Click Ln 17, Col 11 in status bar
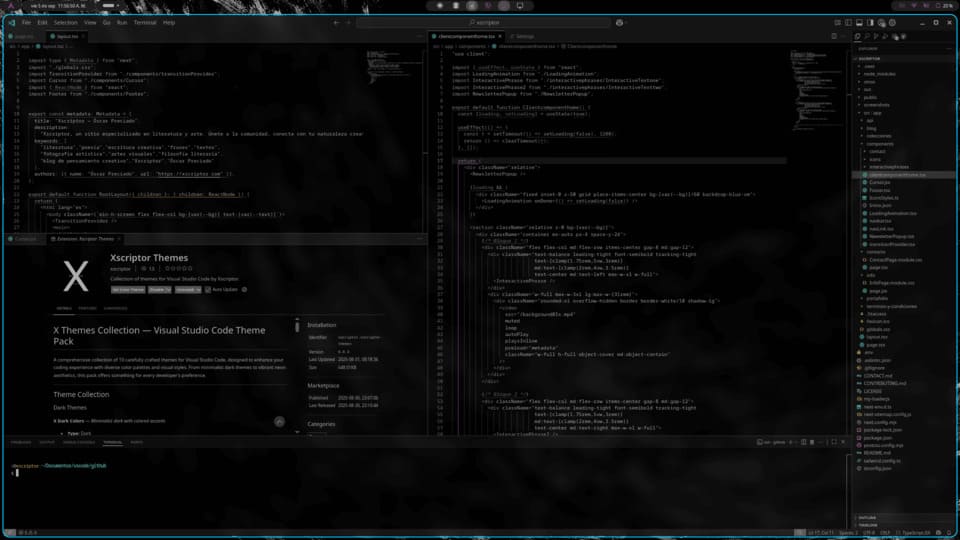The height and width of the screenshot is (540, 960). 820,533
